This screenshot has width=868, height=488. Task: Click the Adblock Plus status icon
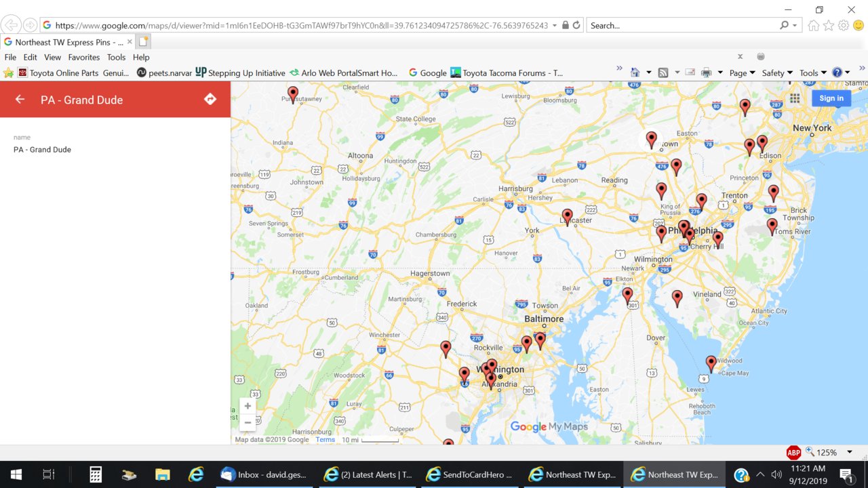tap(793, 452)
